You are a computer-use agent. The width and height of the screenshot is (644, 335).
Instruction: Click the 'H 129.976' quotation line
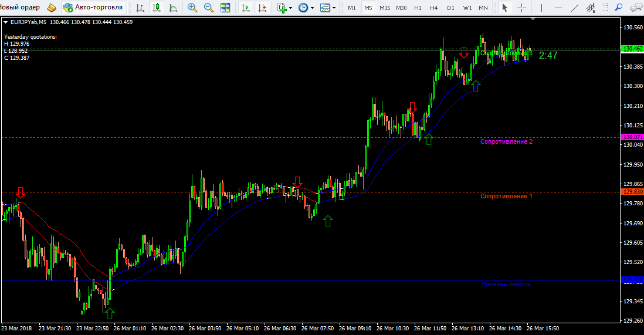click(x=17, y=43)
